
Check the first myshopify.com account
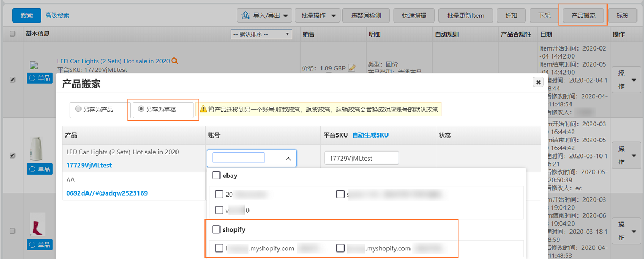pos(219,248)
